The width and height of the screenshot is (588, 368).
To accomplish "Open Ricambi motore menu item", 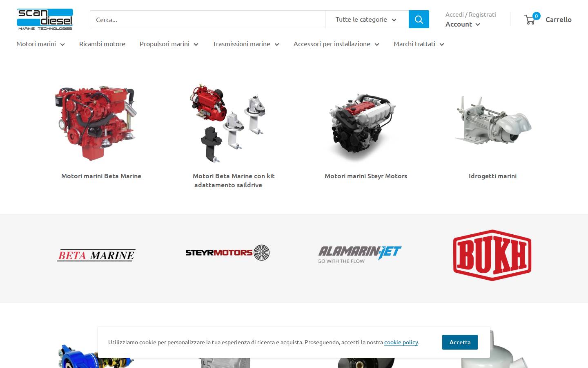I will pyautogui.click(x=102, y=44).
